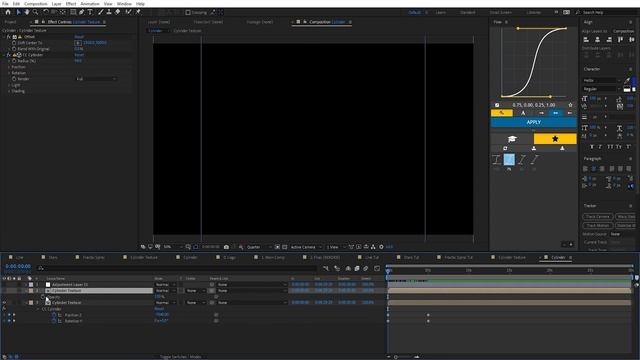Click the star favorites button in Flow

point(555,139)
